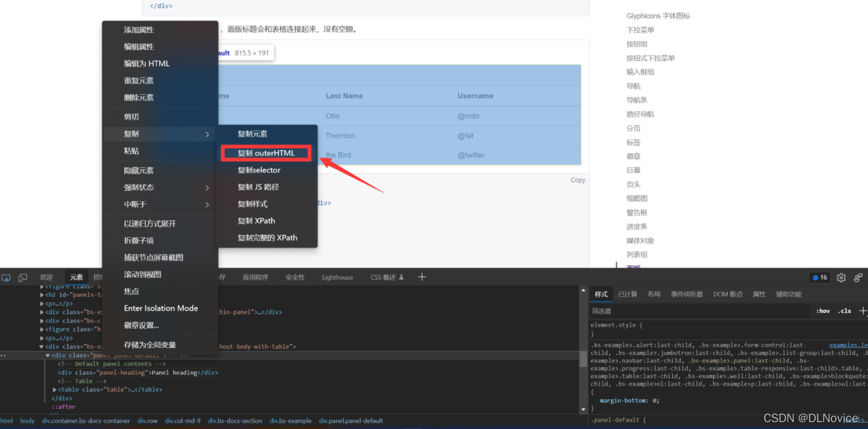The width and height of the screenshot is (868, 429).
Task: Open the Glyphicons 字体图标 sidebar link
Action: click(658, 16)
